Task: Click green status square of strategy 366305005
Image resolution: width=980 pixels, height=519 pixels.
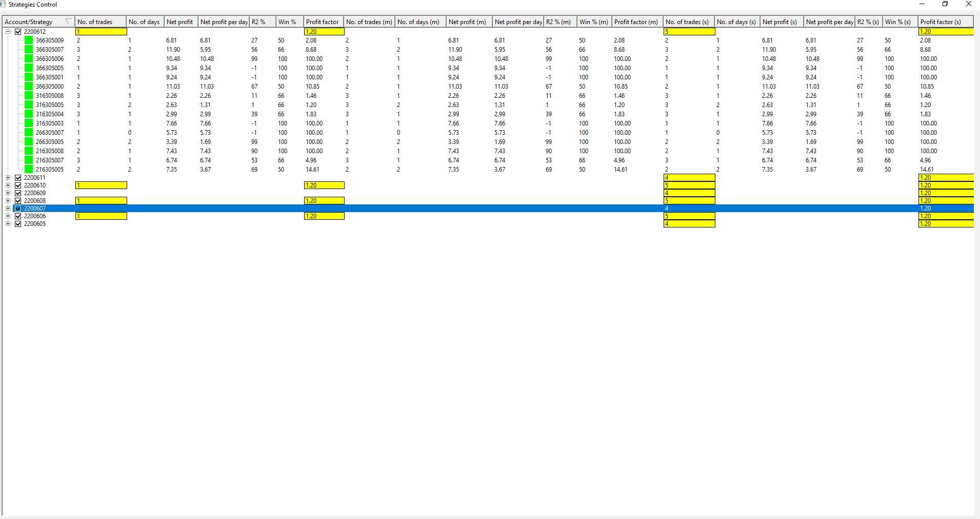Action: 29,68
